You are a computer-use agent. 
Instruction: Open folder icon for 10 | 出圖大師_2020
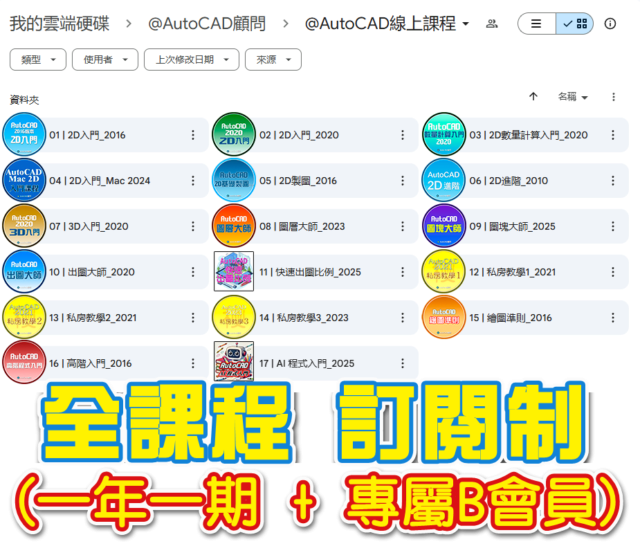coord(24,271)
